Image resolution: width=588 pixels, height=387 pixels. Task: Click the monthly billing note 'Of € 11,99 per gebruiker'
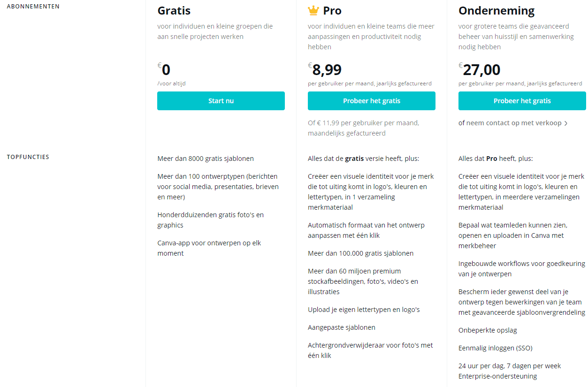(x=363, y=128)
